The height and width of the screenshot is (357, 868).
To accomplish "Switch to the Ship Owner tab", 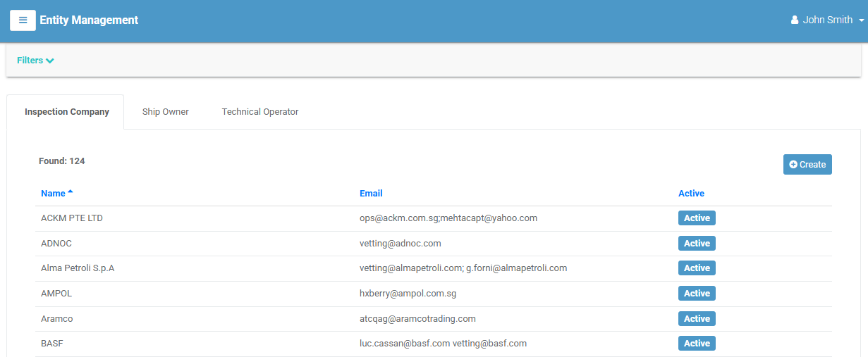I will [166, 112].
